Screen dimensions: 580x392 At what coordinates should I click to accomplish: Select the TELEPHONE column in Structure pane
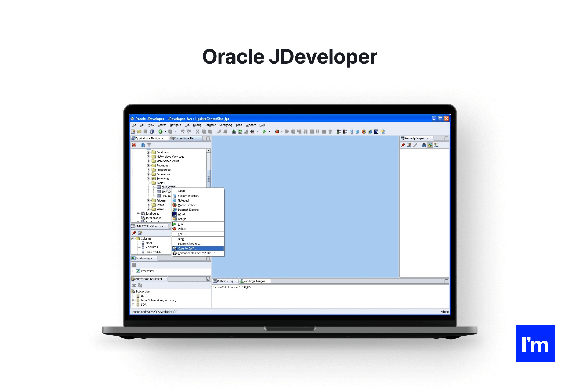[x=153, y=252]
